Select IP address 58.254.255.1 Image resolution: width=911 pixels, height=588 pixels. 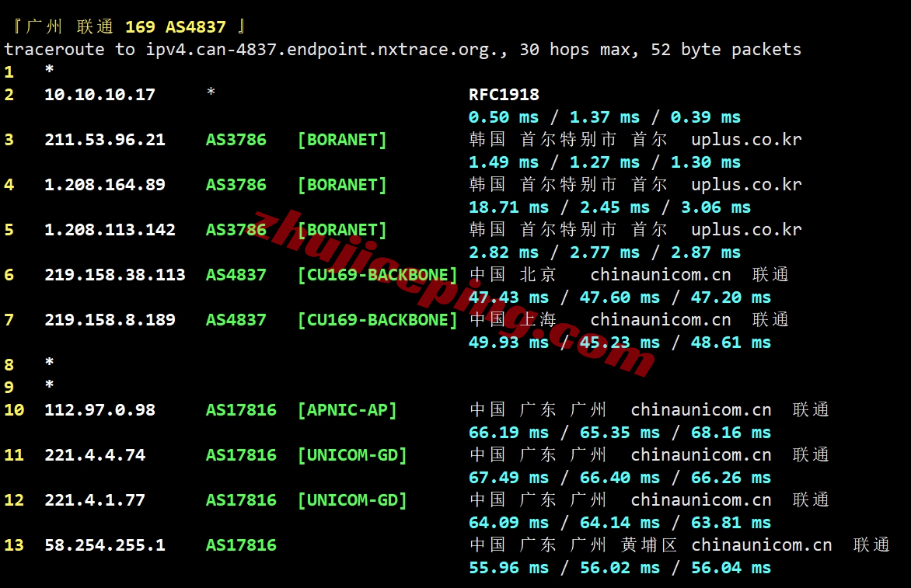click(x=105, y=545)
